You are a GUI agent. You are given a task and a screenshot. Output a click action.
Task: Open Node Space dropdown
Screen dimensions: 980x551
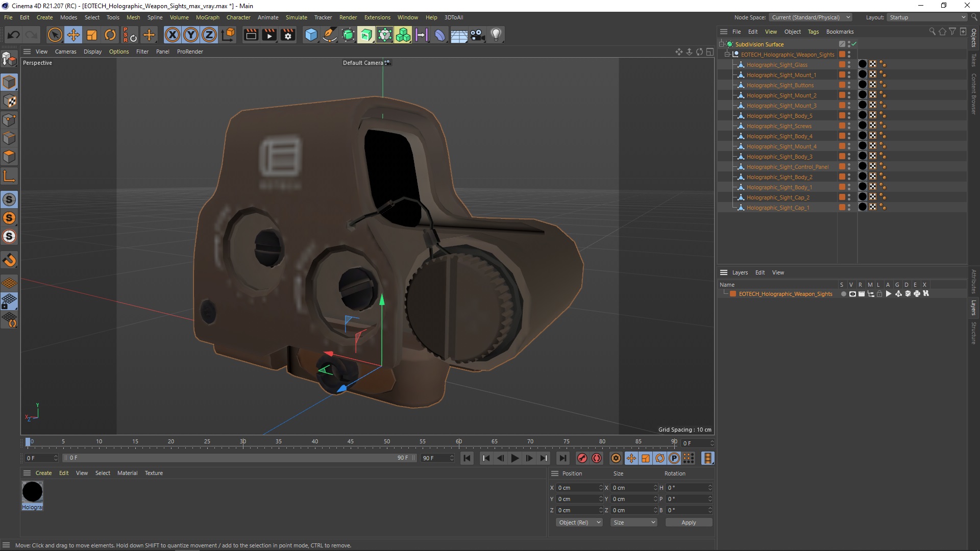811,17
